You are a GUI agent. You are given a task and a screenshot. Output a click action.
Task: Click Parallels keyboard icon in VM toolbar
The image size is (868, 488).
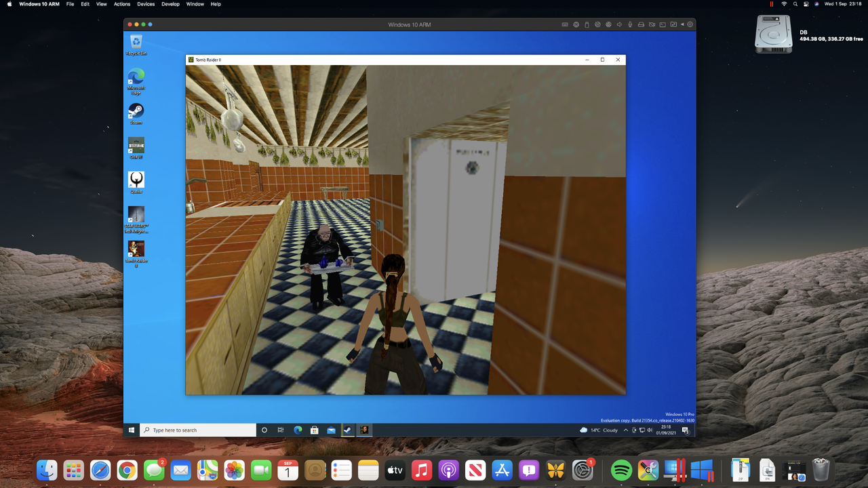pyautogui.click(x=565, y=24)
